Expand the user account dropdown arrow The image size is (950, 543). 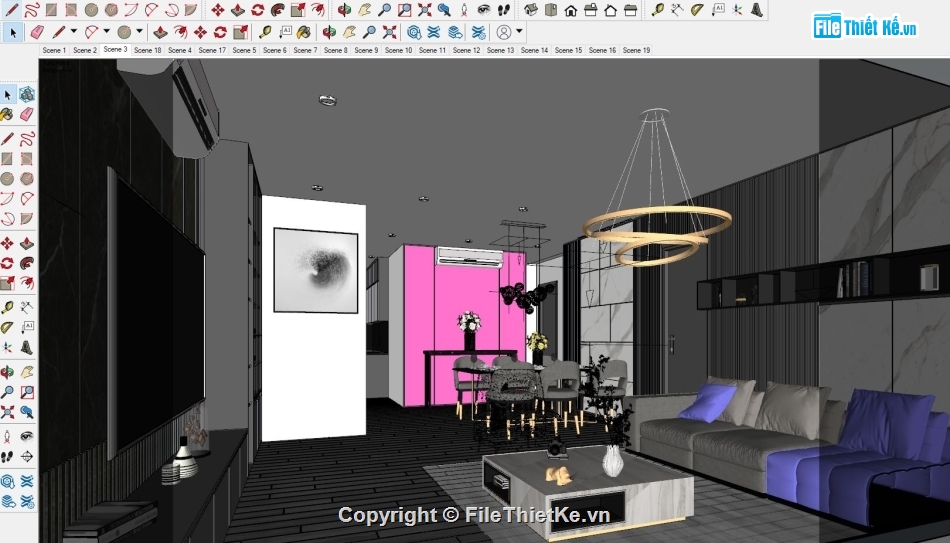coord(519,31)
